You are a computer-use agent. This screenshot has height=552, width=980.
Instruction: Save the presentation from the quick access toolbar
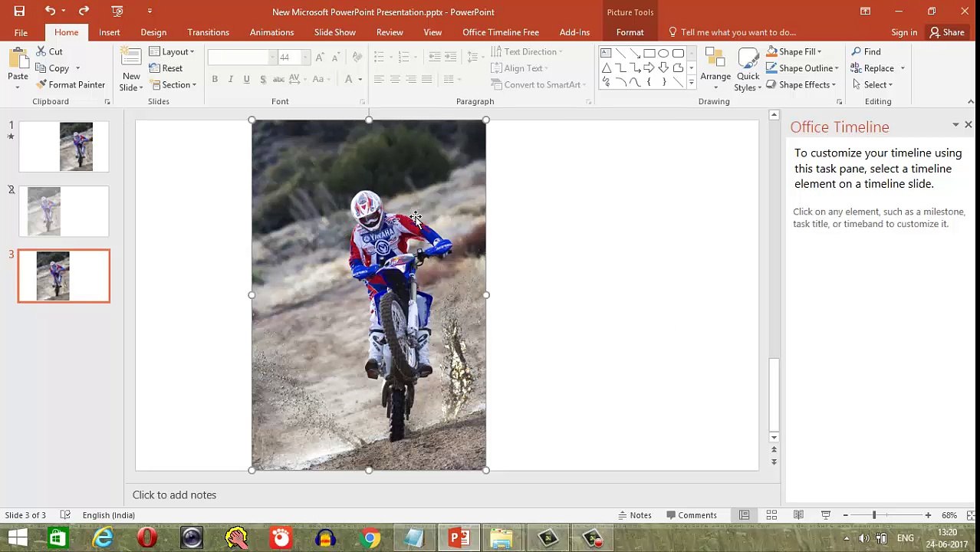click(x=19, y=11)
